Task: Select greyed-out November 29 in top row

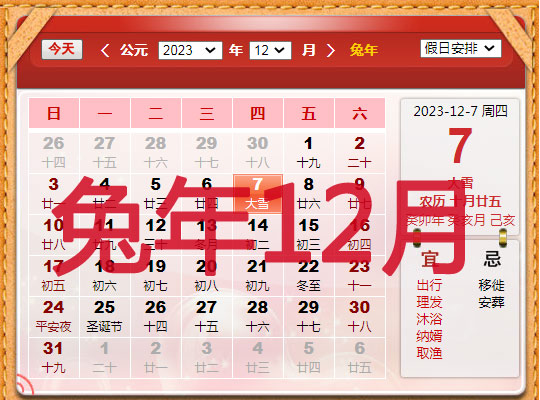Action: pos(207,153)
